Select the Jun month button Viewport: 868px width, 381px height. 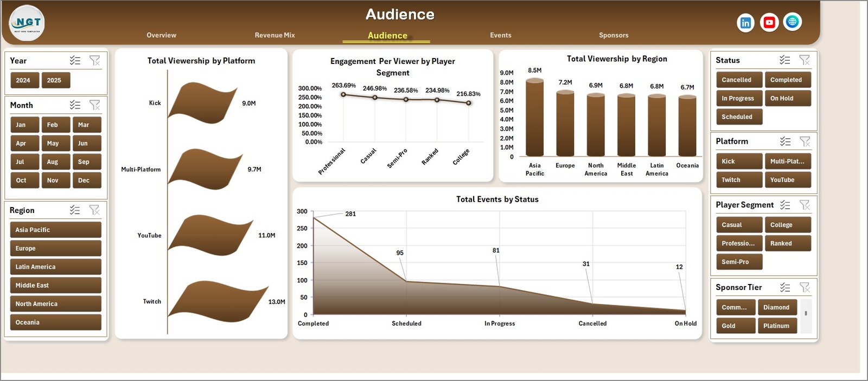(x=87, y=143)
